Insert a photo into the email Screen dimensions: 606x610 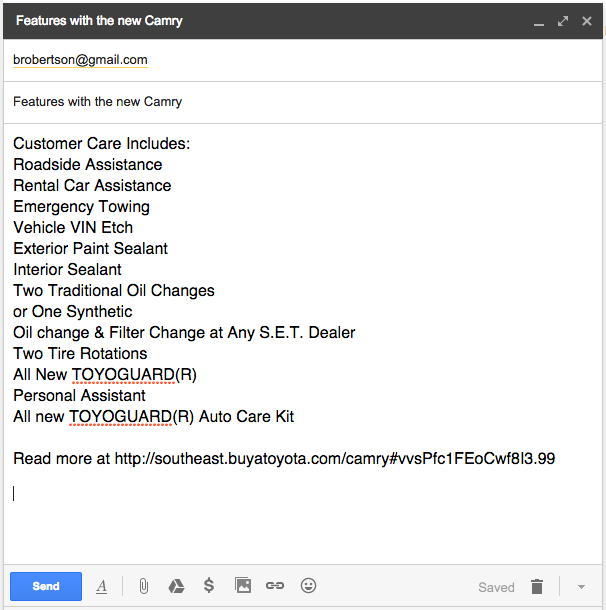(243, 585)
